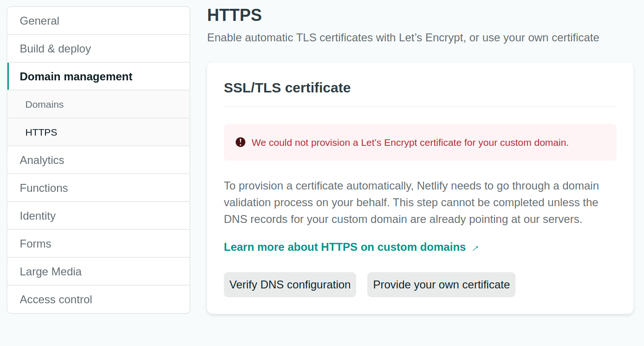This screenshot has height=346, width=644.
Task: Follow Learn more about HTTPS link
Action: coord(345,247)
